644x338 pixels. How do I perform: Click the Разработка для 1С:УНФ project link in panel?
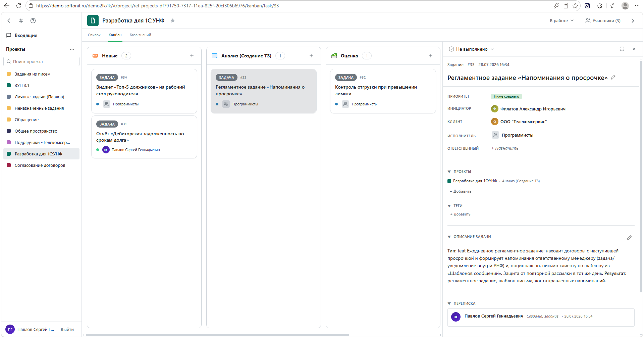pos(475,181)
